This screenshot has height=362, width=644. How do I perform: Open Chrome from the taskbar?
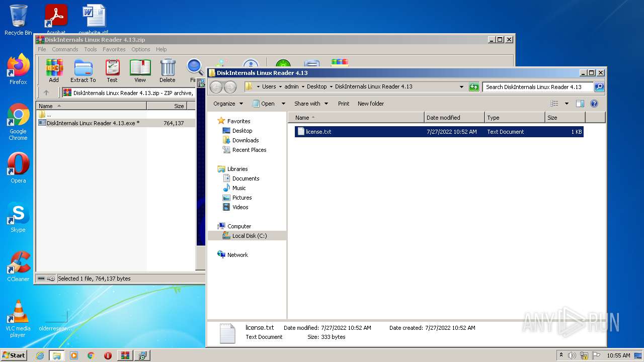pos(91,355)
